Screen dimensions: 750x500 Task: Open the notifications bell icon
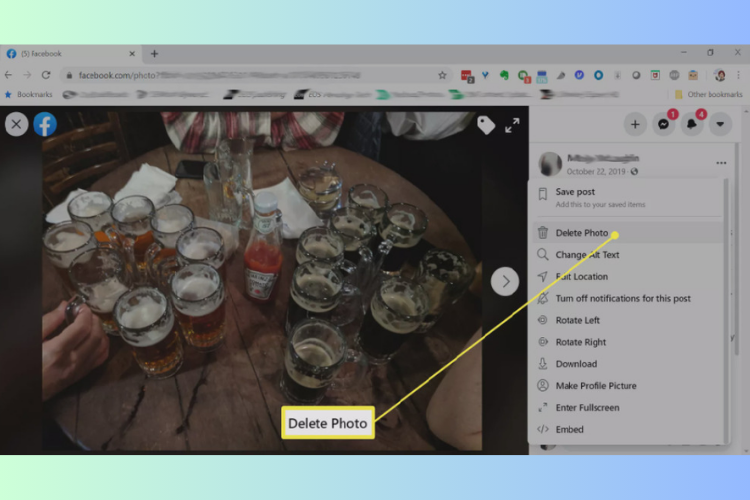tap(692, 124)
